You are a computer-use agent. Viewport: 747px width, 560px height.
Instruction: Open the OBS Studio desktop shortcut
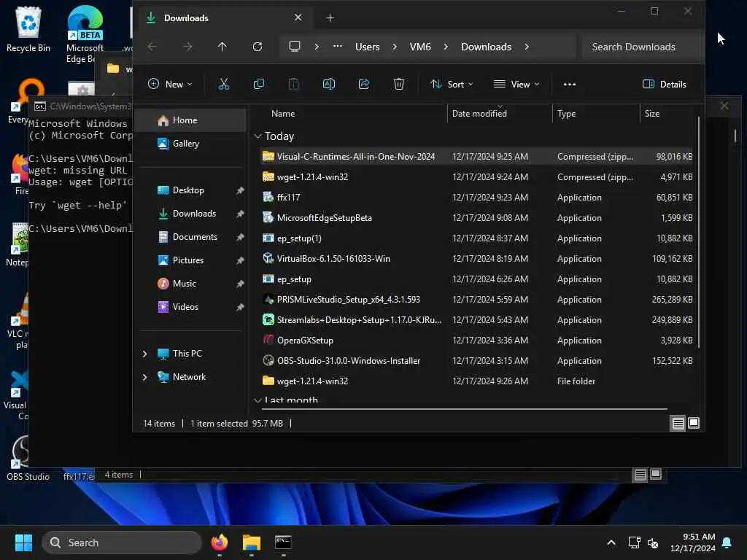28,459
